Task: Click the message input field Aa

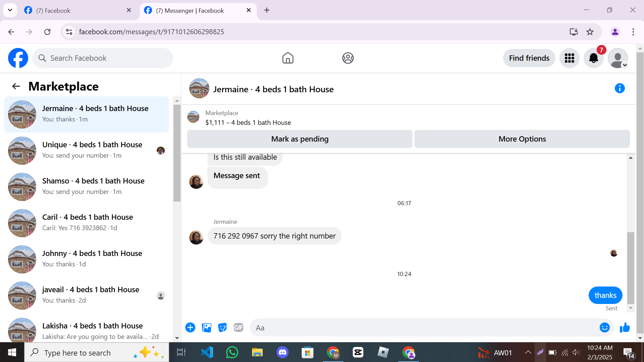Action: (424, 328)
